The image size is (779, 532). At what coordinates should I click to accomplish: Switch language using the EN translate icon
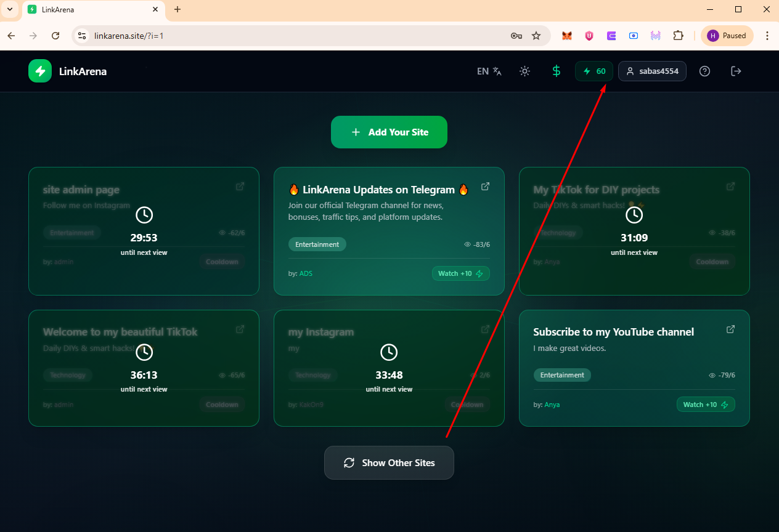click(x=489, y=71)
